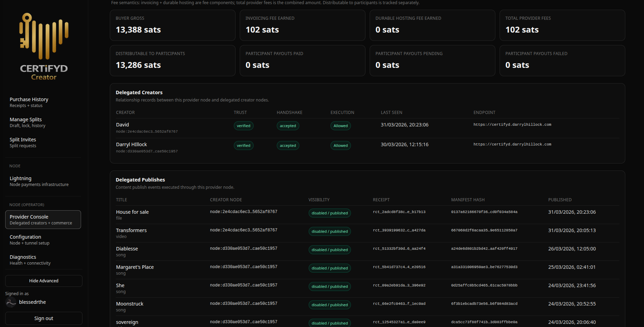Click visibility badge for Margaret's Place

329,268
